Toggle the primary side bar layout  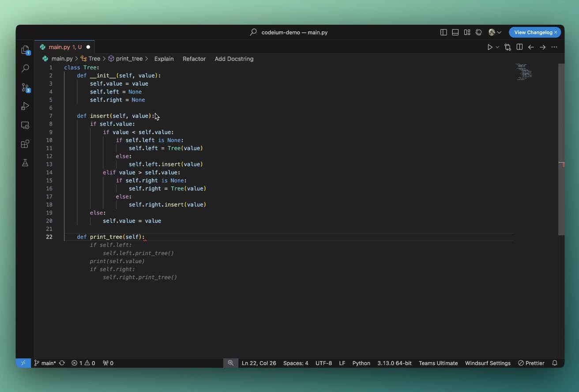point(444,32)
